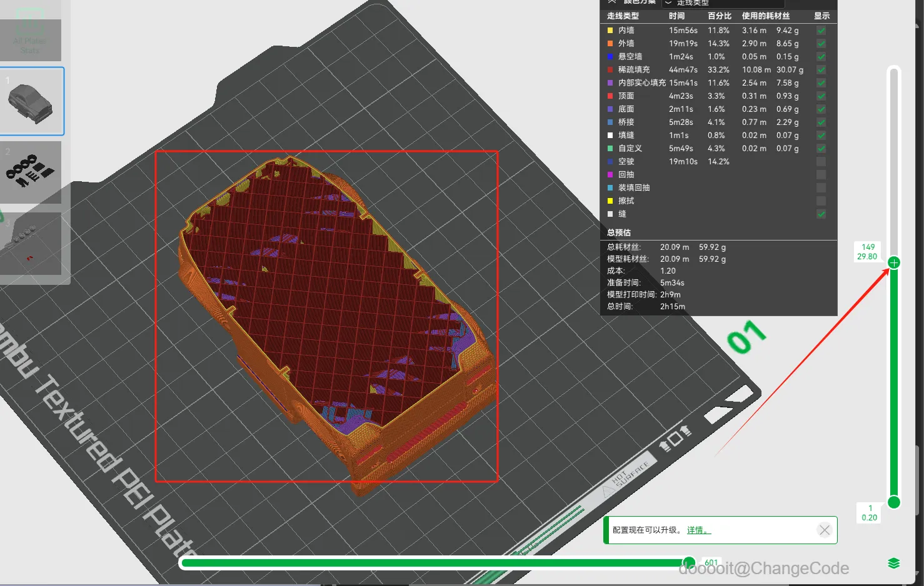Show 回抽 retraction points
The width and height of the screenshot is (924, 586).
pos(821,174)
